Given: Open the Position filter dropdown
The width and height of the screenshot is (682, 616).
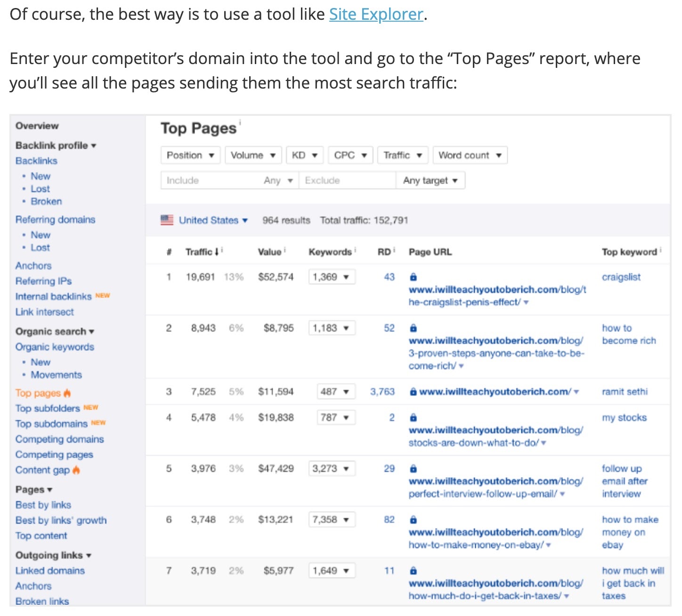Looking at the screenshot, I should click(190, 155).
